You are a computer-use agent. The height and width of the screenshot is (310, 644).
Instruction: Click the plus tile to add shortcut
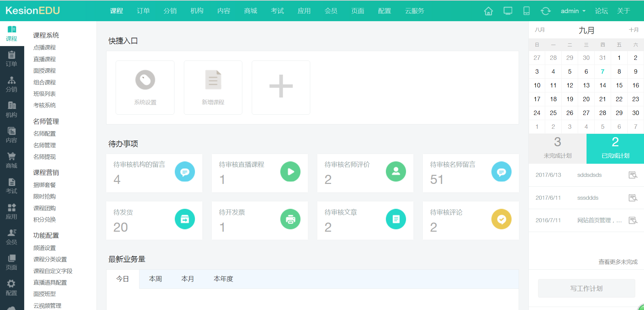(x=281, y=87)
